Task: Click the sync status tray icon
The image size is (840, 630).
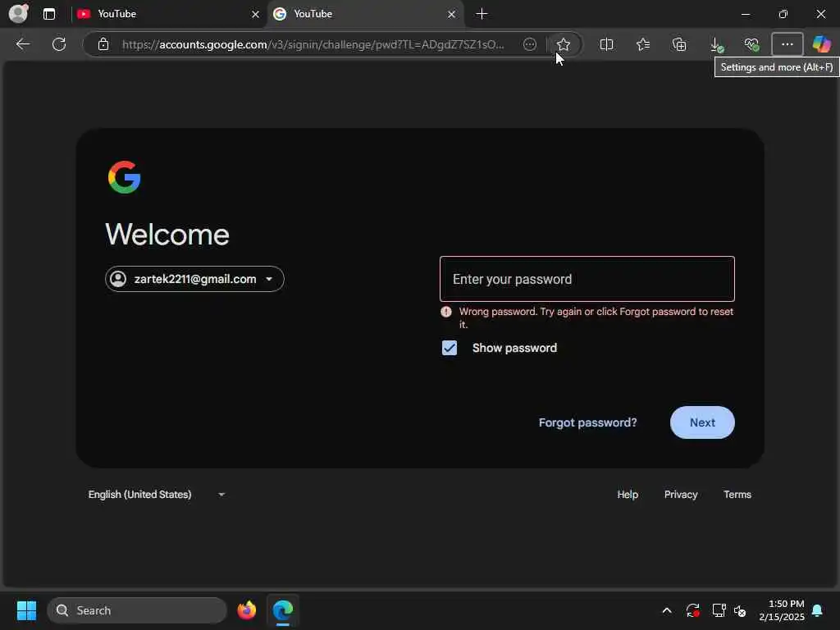Action: point(692,610)
